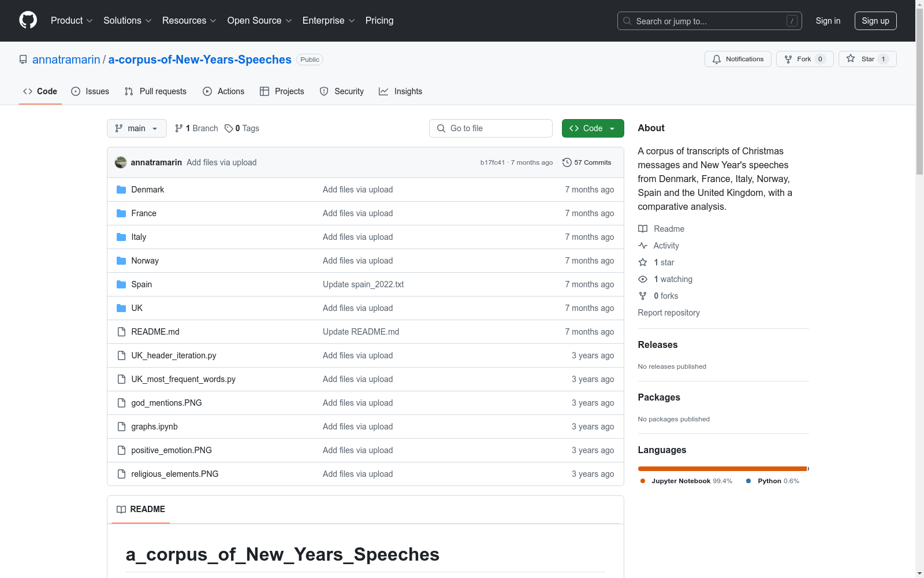Click the Denmark folder icon
Viewport: 924px width, 578px height.
tap(121, 190)
